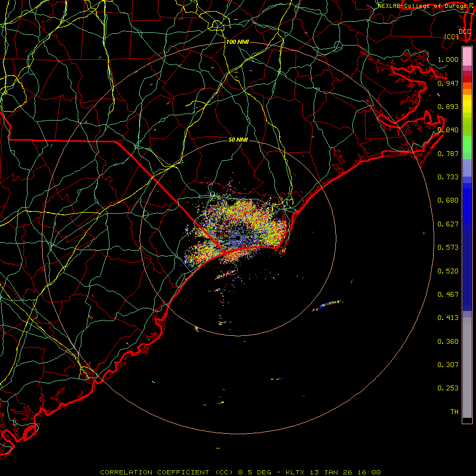Click the offshore blue-green echo streak
Viewport: 476px width, 476px height.
point(328,305)
